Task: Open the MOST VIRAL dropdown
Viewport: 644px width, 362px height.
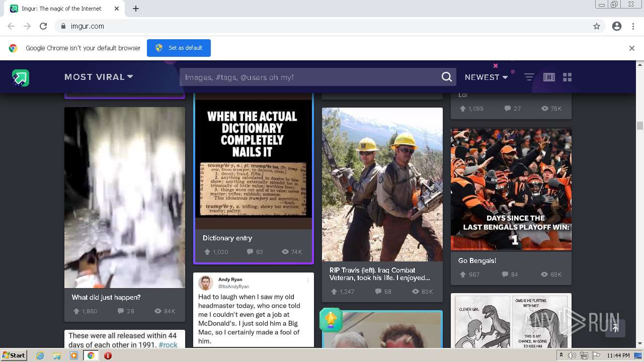Action: tap(99, 77)
